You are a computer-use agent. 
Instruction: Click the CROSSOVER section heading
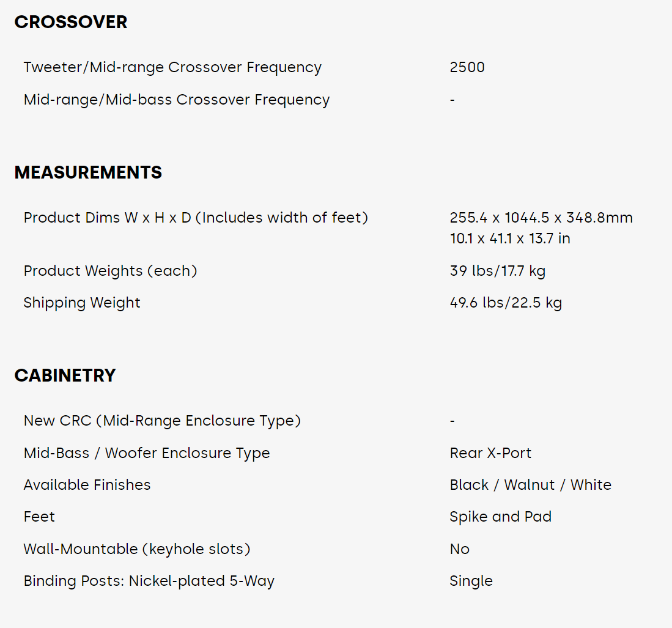pos(71,23)
